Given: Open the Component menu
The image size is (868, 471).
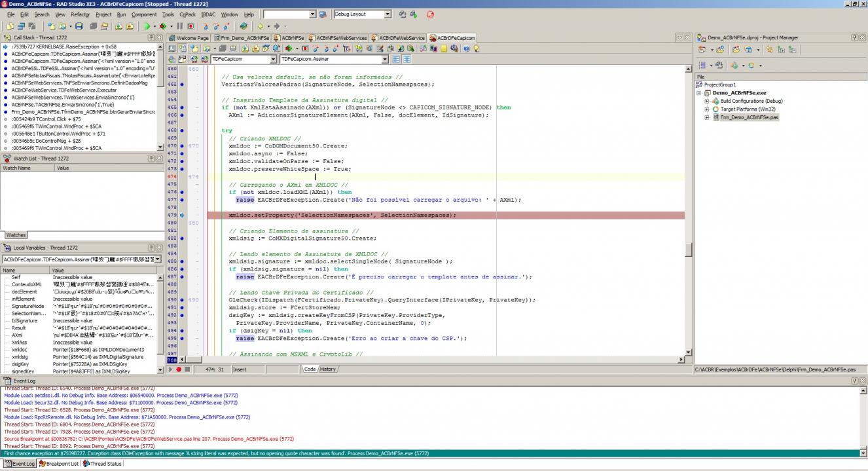Looking at the screenshot, I should point(144,14).
